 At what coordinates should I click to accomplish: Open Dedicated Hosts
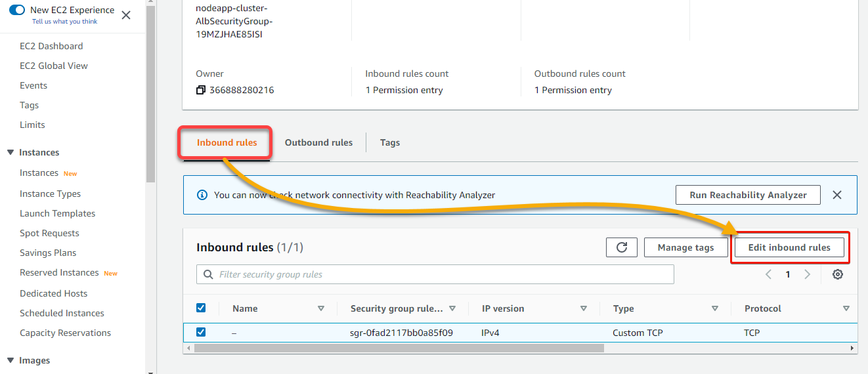coord(54,293)
